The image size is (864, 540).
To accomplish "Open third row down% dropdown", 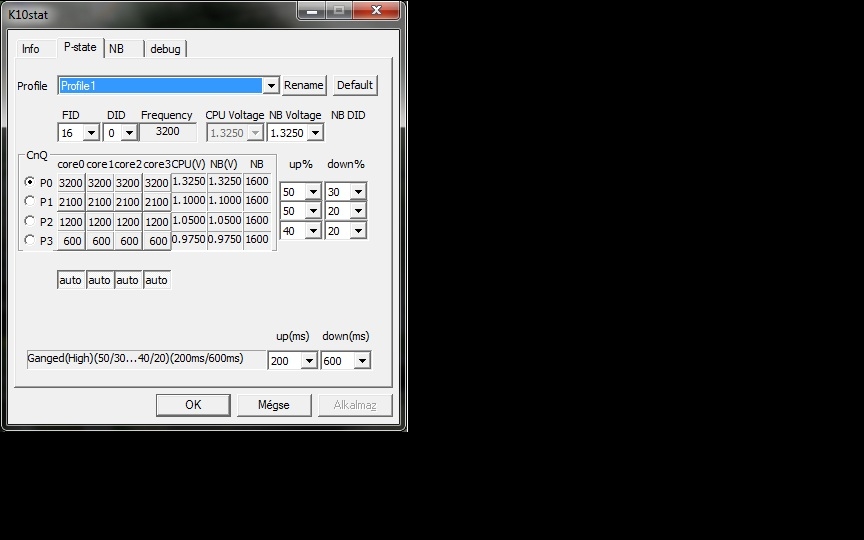I will pyautogui.click(x=358, y=231).
